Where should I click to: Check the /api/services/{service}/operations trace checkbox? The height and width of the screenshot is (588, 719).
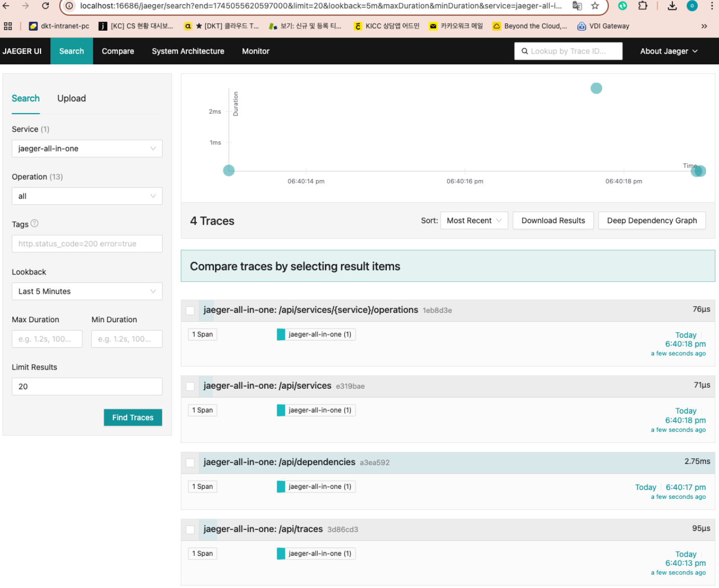pyautogui.click(x=191, y=310)
